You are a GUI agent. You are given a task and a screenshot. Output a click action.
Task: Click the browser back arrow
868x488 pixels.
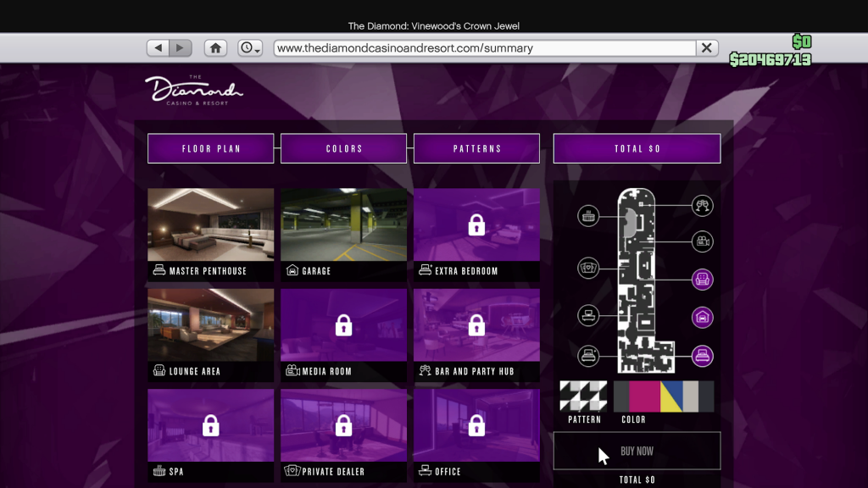(x=158, y=48)
